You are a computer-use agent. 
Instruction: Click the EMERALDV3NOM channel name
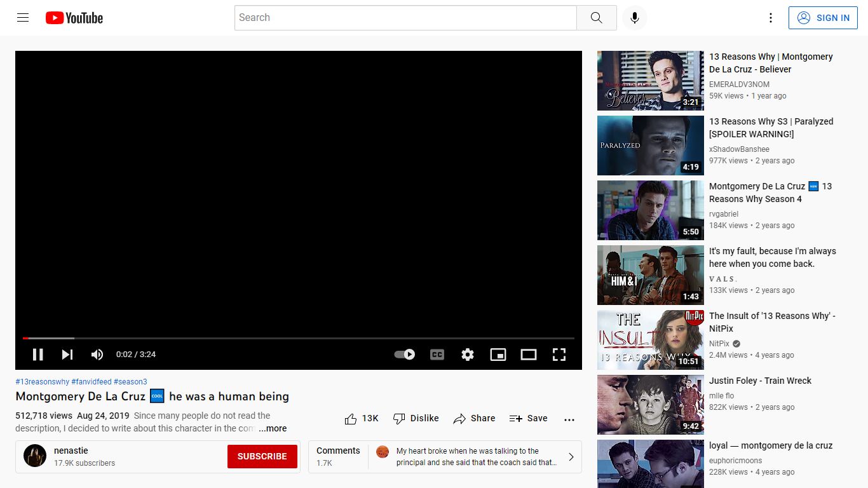tap(739, 85)
